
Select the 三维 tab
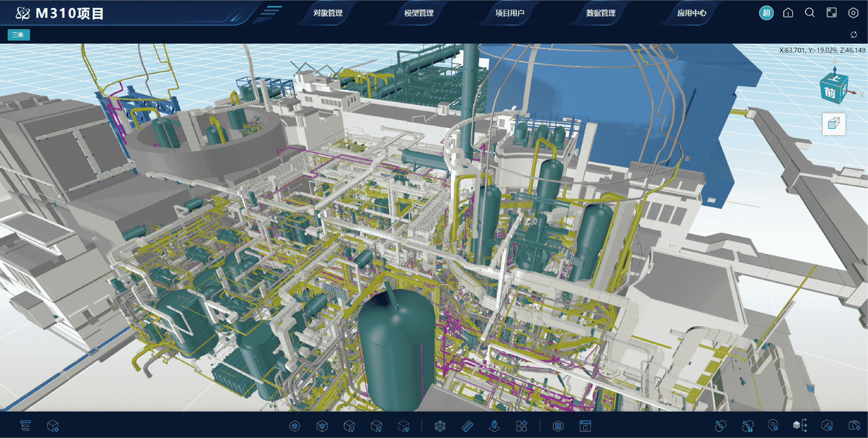click(x=19, y=35)
